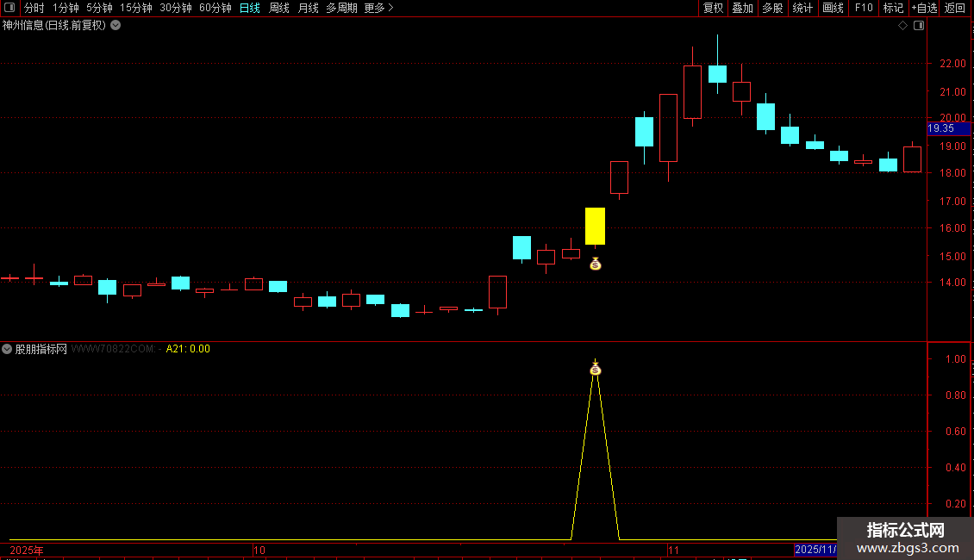Switch to 月线 monthly chart

tap(308, 8)
